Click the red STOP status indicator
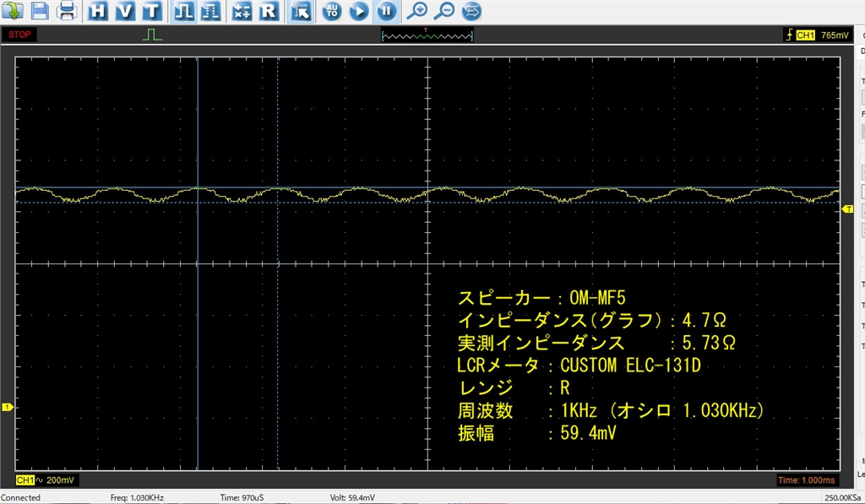 (x=19, y=34)
